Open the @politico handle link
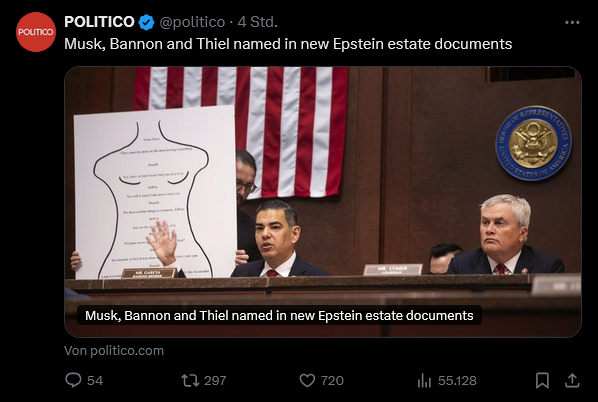 click(192, 22)
